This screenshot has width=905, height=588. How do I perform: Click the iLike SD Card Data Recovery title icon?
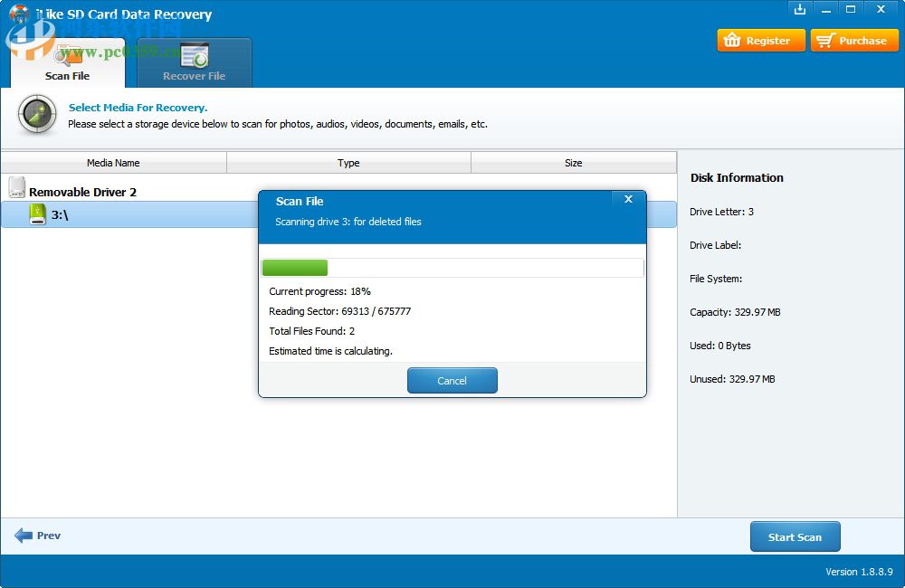pyautogui.click(x=20, y=14)
